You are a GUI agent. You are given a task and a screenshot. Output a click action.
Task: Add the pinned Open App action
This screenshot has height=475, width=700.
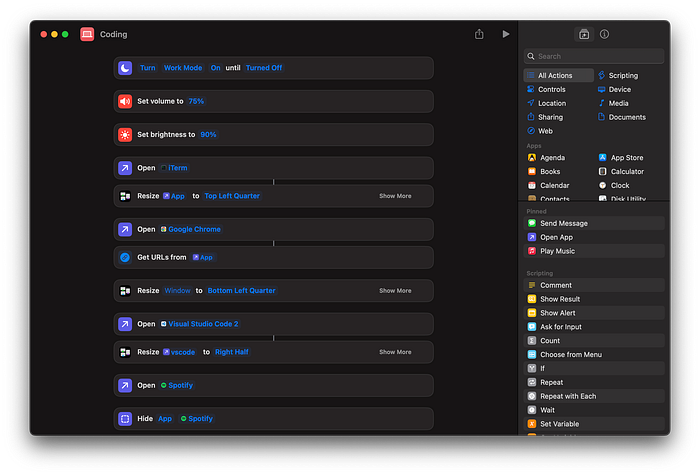click(594, 237)
